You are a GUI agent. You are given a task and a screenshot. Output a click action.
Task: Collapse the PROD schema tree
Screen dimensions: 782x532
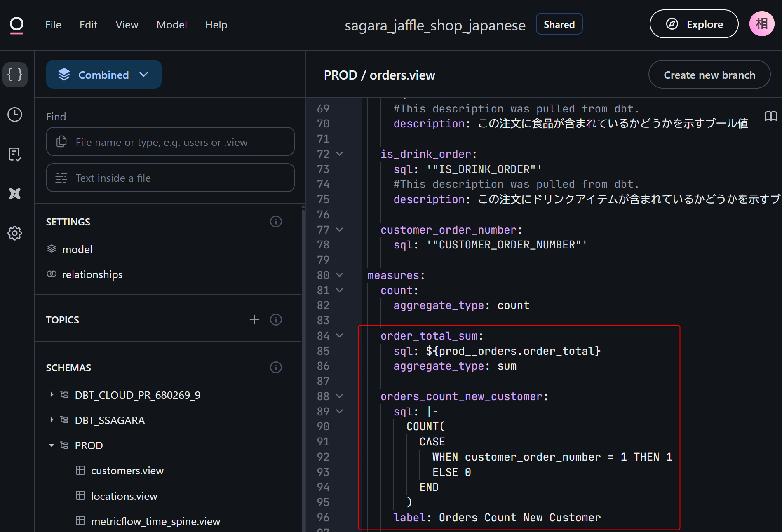[52, 445]
